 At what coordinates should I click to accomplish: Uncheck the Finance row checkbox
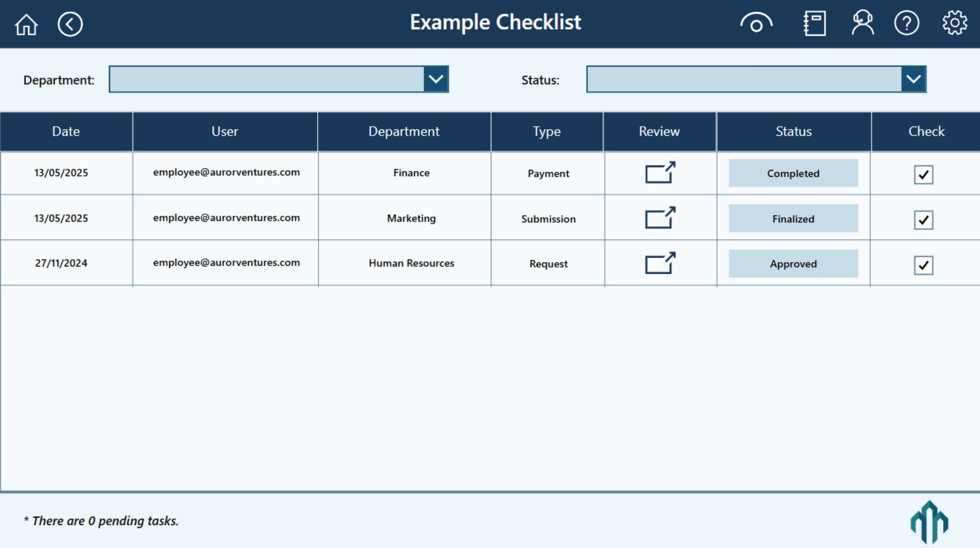(923, 175)
